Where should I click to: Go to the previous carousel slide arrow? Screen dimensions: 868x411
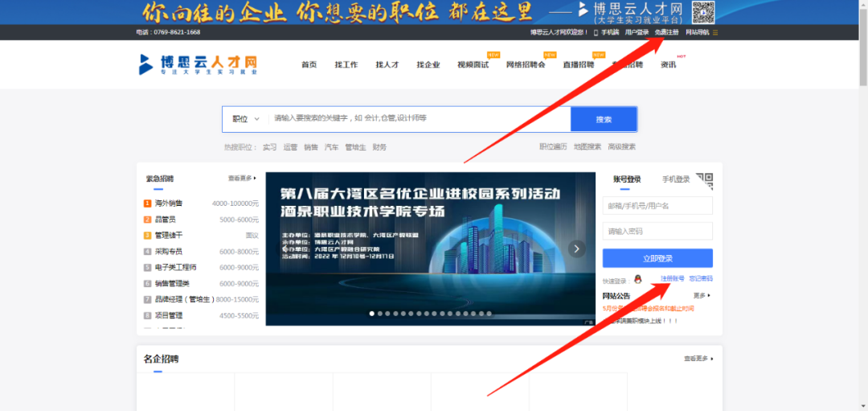click(285, 249)
